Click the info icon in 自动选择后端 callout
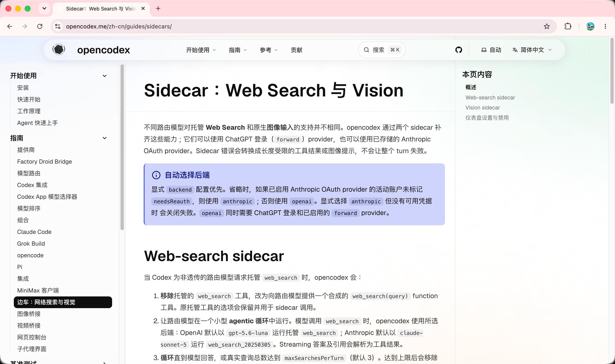The width and height of the screenshot is (615, 364). [156, 175]
